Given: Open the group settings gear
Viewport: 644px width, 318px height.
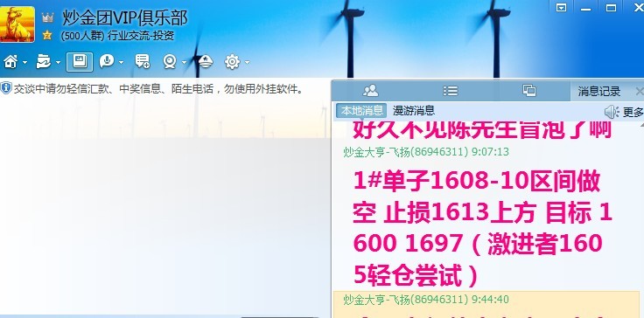Looking at the screenshot, I should 232,62.
